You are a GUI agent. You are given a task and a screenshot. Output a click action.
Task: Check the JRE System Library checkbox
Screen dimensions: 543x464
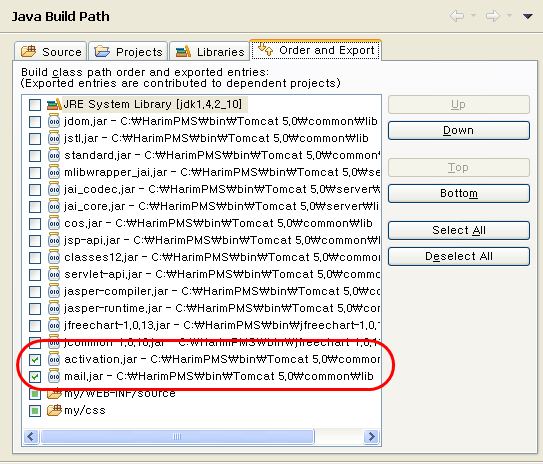(35, 105)
